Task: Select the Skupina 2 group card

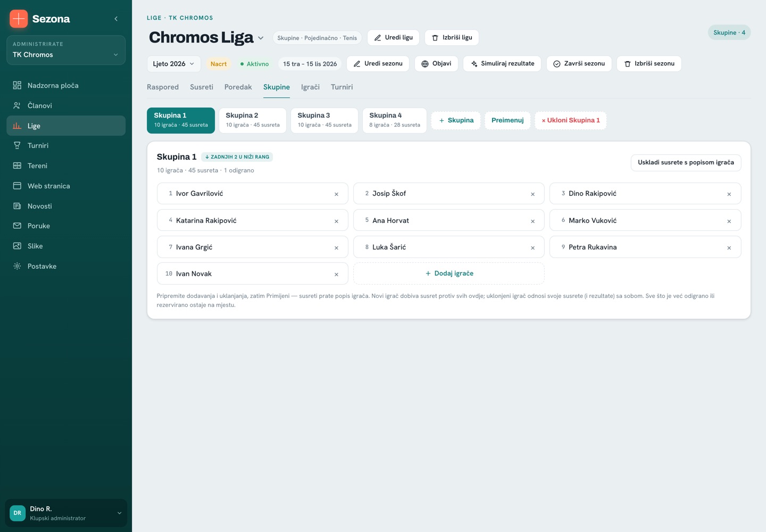Action: [253, 120]
